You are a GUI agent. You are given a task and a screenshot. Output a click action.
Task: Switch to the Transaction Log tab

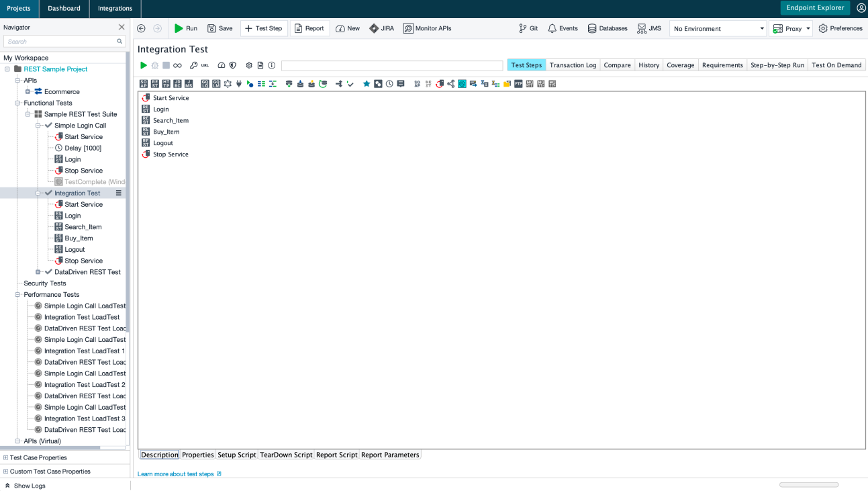pyautogui.click(x=573, y=65)
